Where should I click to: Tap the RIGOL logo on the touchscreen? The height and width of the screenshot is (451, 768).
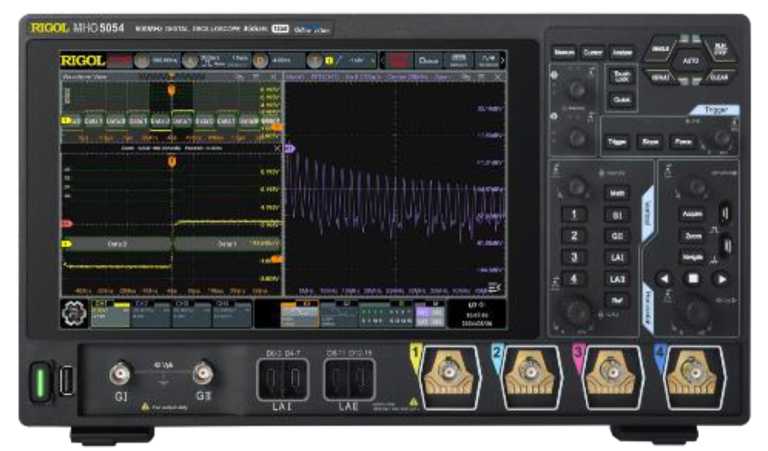83,61
